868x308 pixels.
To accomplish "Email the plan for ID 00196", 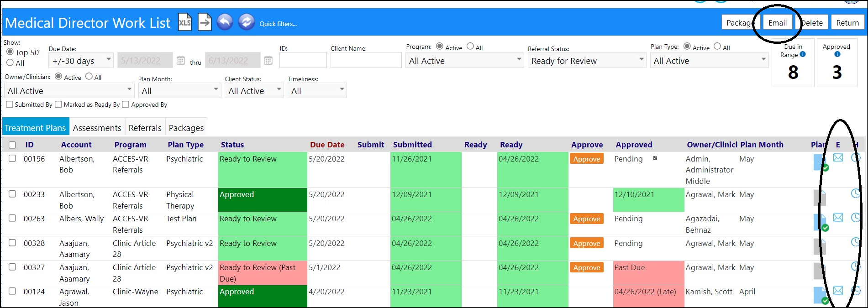I will click(838, 157).
